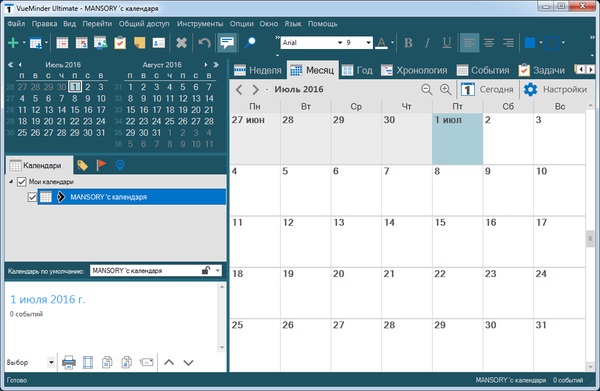Click the zoom out magnifier icon
The image size is (600, 391).
[x=426, y=90]
